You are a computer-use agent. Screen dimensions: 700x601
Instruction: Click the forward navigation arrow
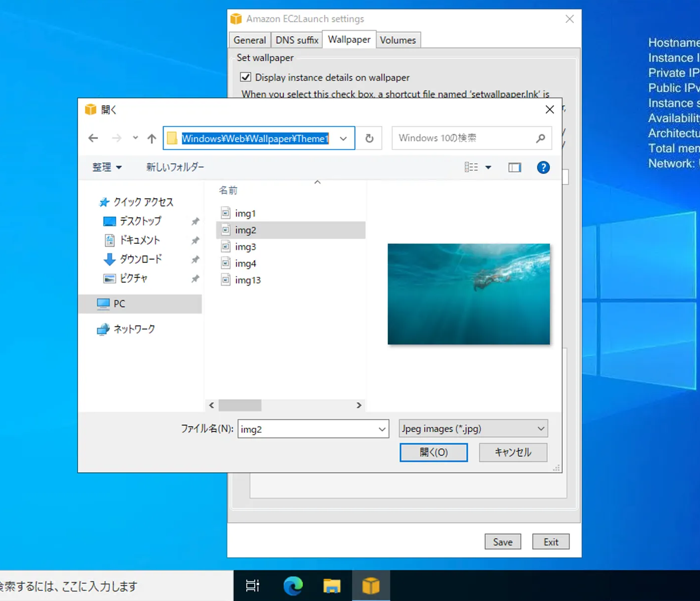tap(116, 138)
